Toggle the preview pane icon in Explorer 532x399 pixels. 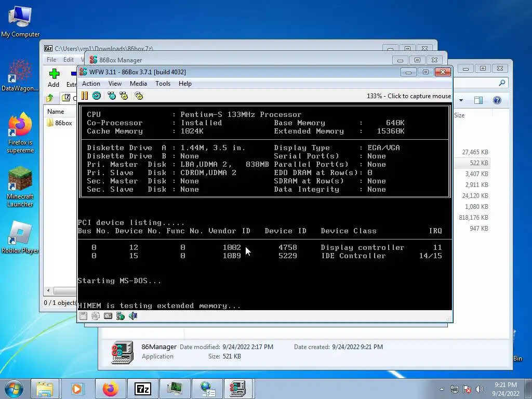click(x=478, y=100)
